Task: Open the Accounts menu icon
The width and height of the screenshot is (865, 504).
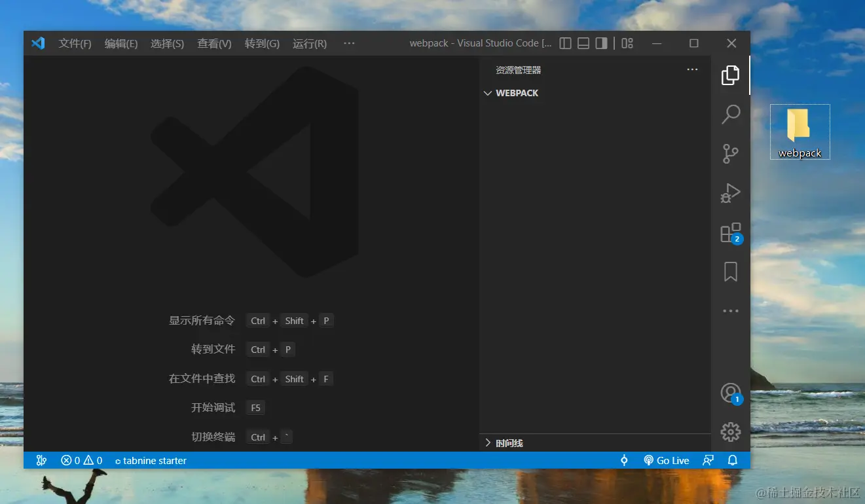Action: [731, 393]
